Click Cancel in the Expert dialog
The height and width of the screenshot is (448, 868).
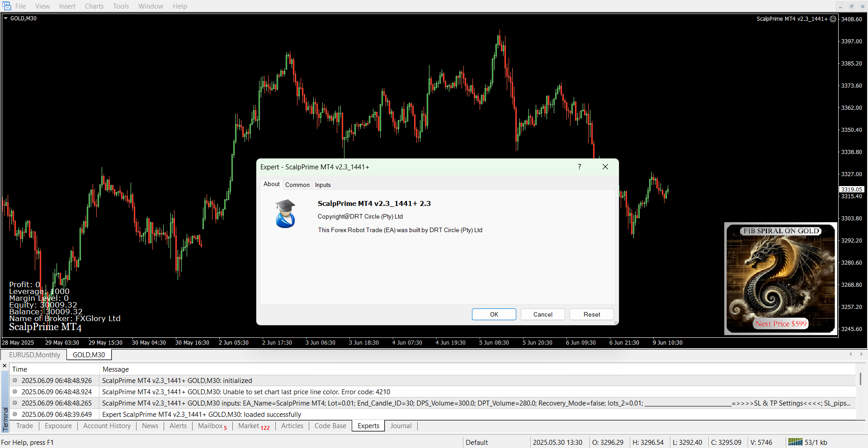point(543,314)
